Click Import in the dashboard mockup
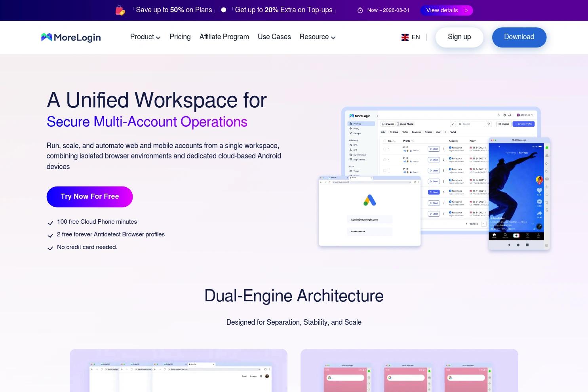The width and height of the screenshot is (588, 392). click(504, 124)
